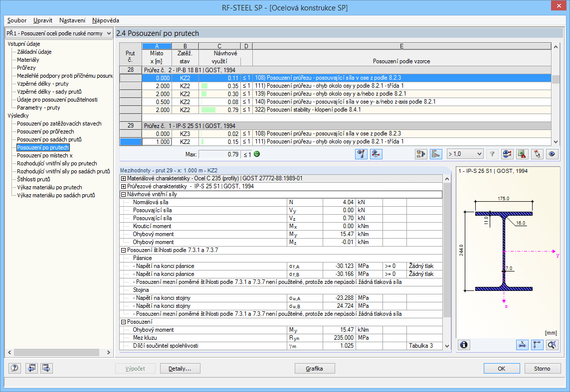Viewport: 570px width, 392px height.
Task: Expand Materiálové charakteristiky row
Action: (x=123, y=178)
